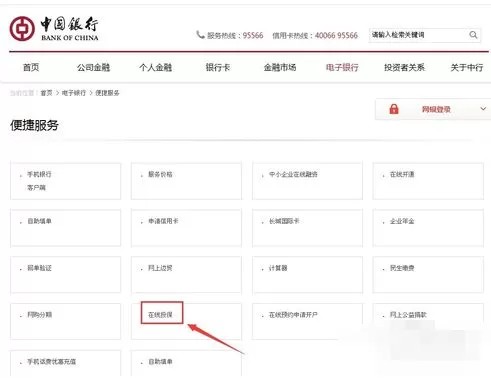Open the 个人金融 navigation menu
This screenshot has width=491, height=378.
pyautogui.click(x=155, y=67)
